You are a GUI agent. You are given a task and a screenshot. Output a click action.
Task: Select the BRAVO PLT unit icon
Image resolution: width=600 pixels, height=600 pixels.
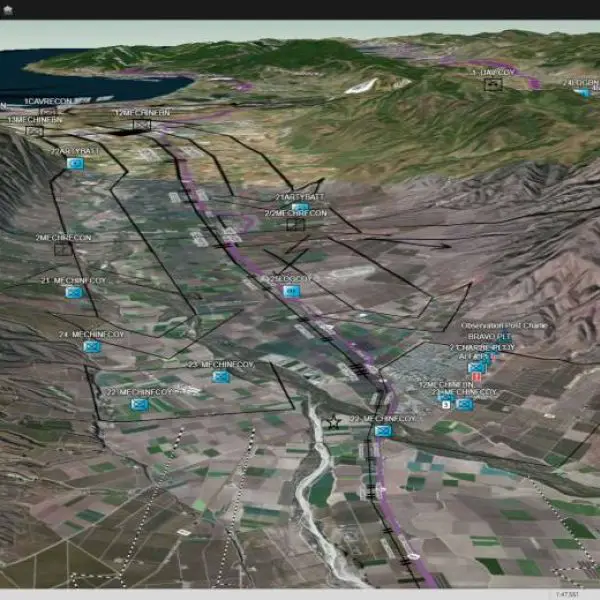[476, 367]
